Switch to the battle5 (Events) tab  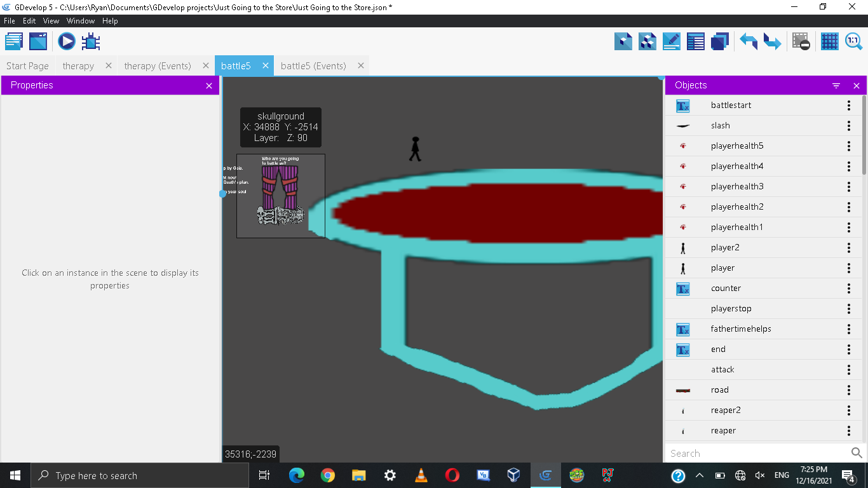(313, 66)
